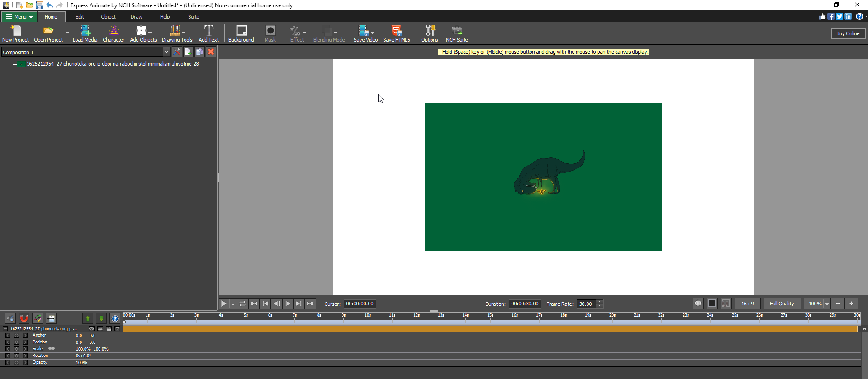Collapse the layer properties in timeline
Image resolution: width=868 pixels, height=379 pixels.
click(x=5, y=329)
